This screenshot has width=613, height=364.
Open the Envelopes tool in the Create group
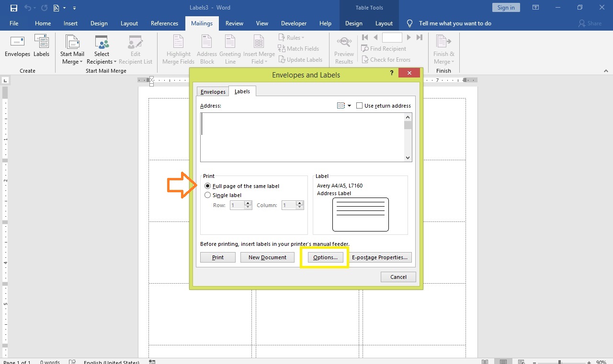[x=17, y=46]
